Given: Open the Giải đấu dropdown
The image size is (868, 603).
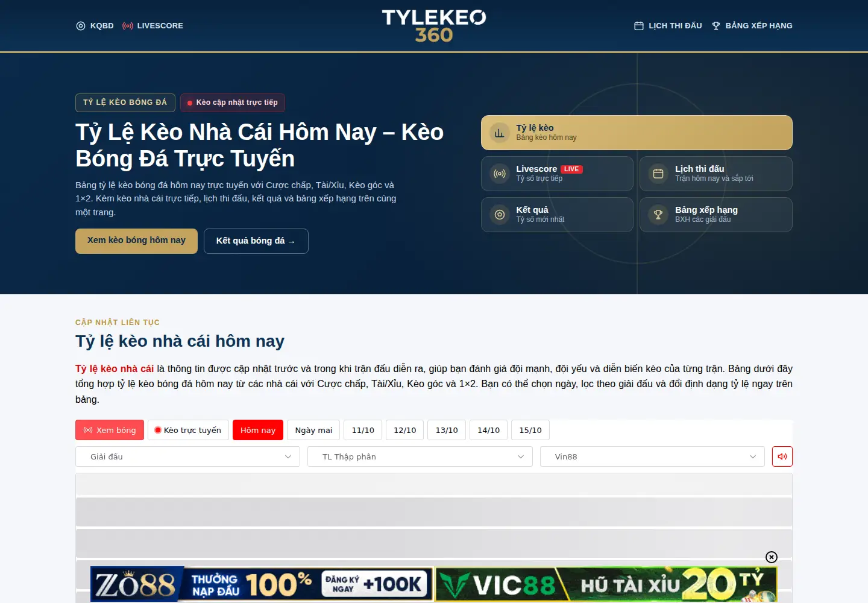Looking at the screenshot, I should [x=187, y=456].
